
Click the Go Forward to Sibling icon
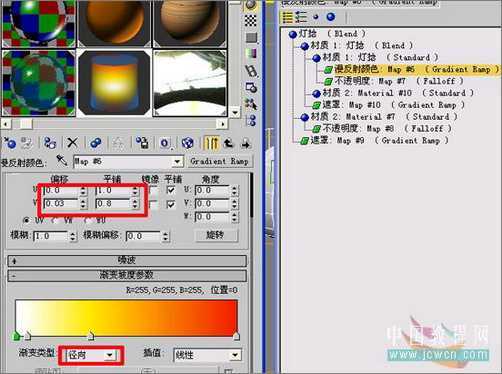pos(246,144)
